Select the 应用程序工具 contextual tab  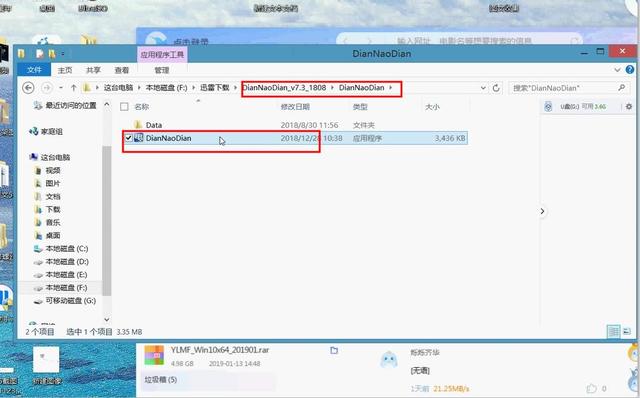[162, 54]
